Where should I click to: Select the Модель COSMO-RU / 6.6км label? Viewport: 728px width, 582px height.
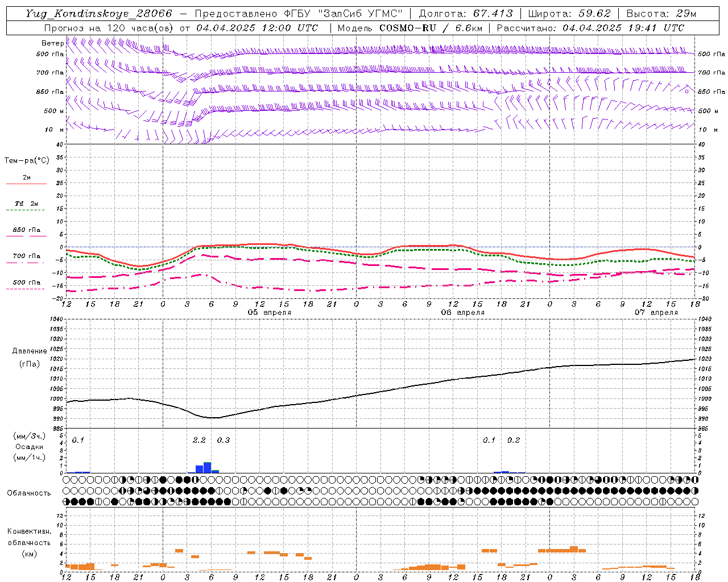[410, 28]
